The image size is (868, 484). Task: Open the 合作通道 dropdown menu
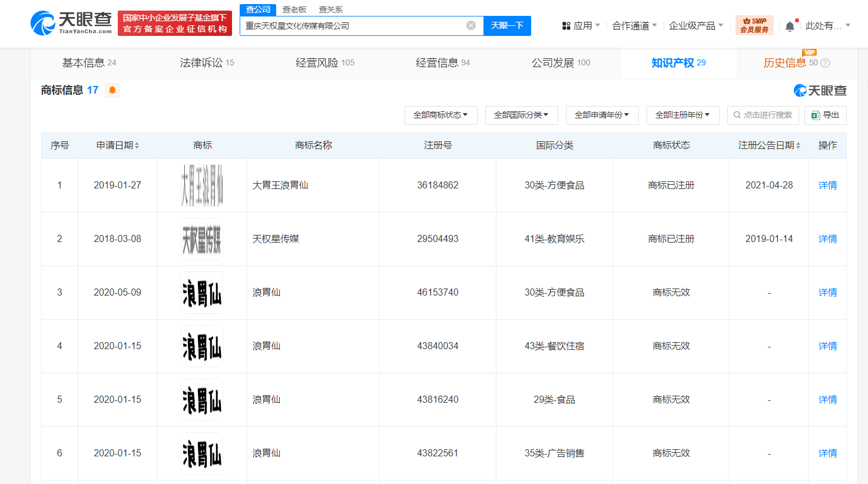point(634,26)
